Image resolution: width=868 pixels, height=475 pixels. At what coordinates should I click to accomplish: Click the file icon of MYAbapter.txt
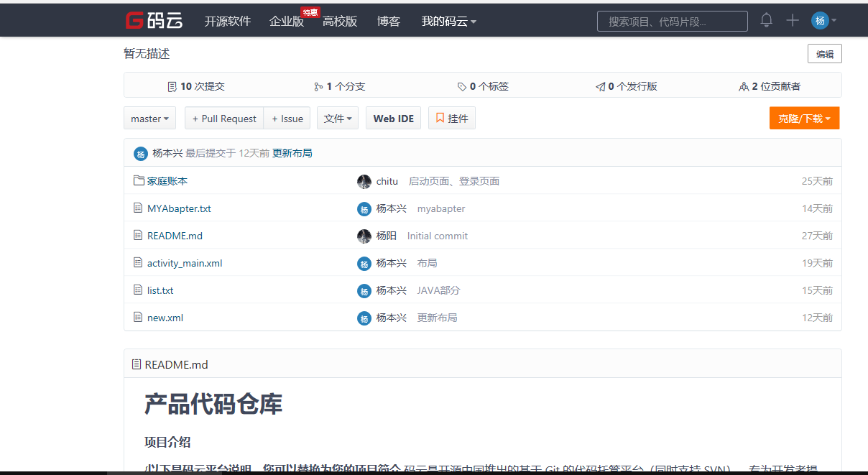pos(138,208)
